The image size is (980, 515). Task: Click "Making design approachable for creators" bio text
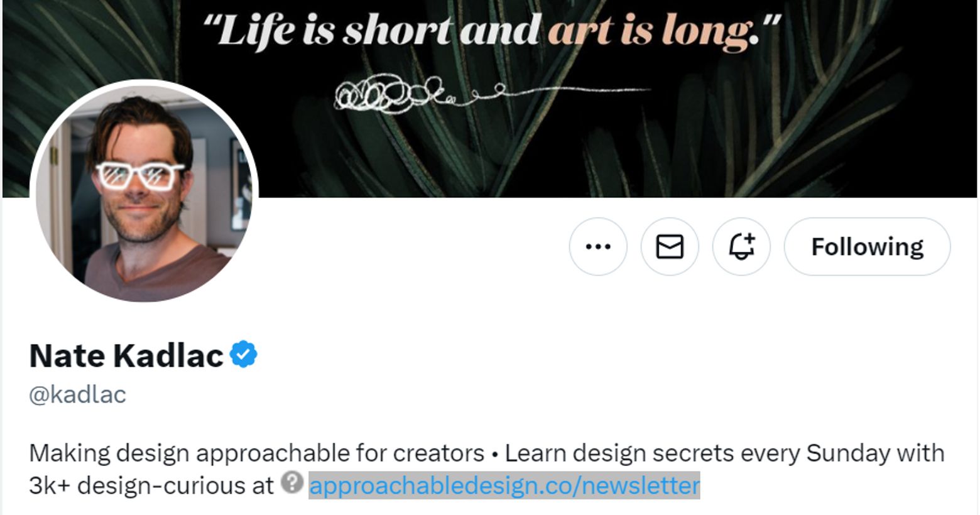pyautogui.click(x=256, y=453)
